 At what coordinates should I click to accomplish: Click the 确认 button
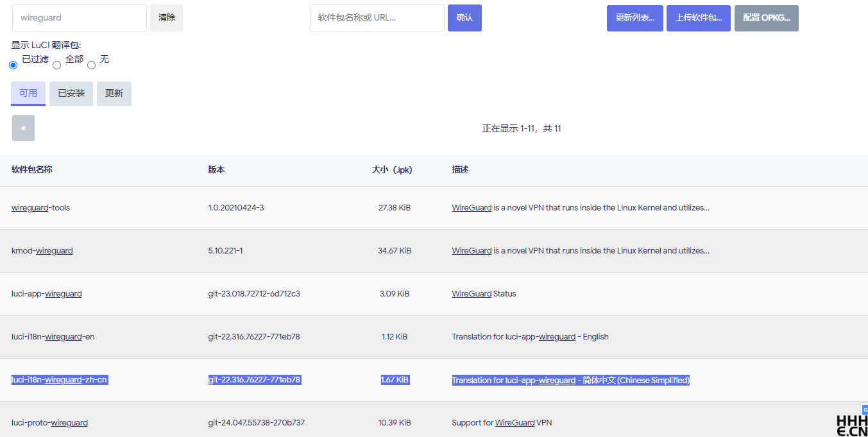[x=464, y=18]
